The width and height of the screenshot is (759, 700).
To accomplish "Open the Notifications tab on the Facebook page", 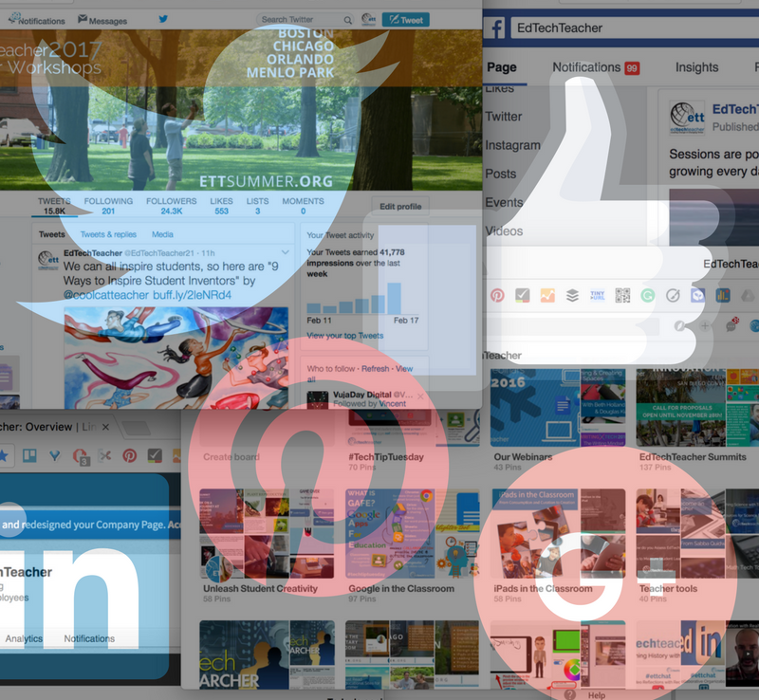I will click(x=596, y=67).
